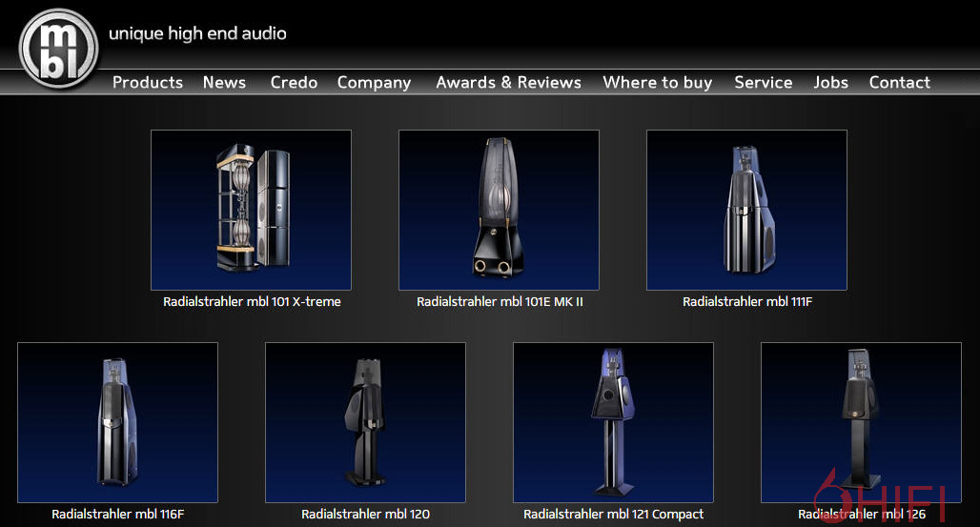
Task: Open the mbl 101 X-treme speaker thumbnail
Action: 252,210
